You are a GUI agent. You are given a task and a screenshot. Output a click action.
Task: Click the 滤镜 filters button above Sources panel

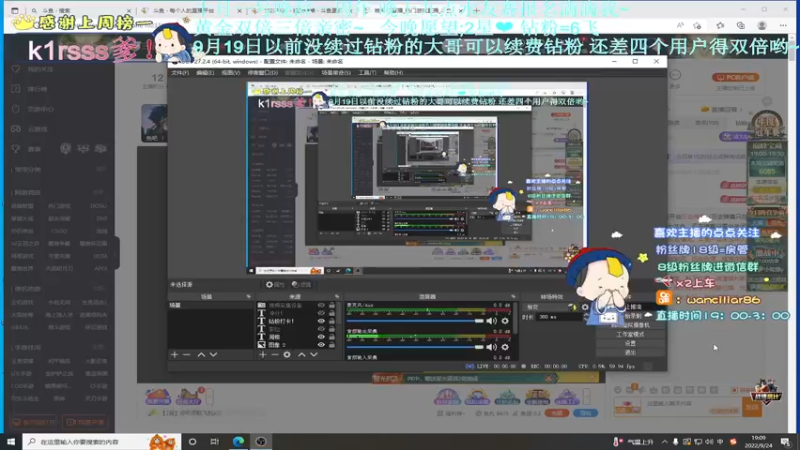click(301, 285)
